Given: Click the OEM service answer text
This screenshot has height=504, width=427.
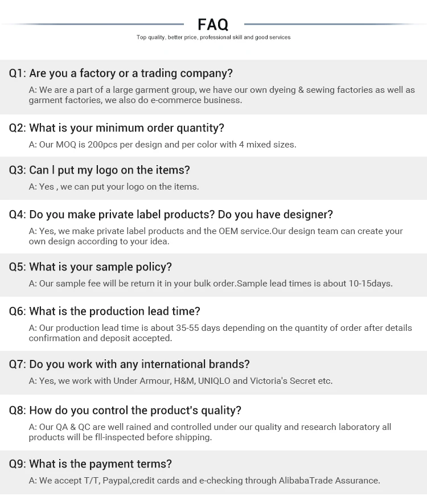Looking at the screenshot, I should pyautogui.click(x=215, y=236).
